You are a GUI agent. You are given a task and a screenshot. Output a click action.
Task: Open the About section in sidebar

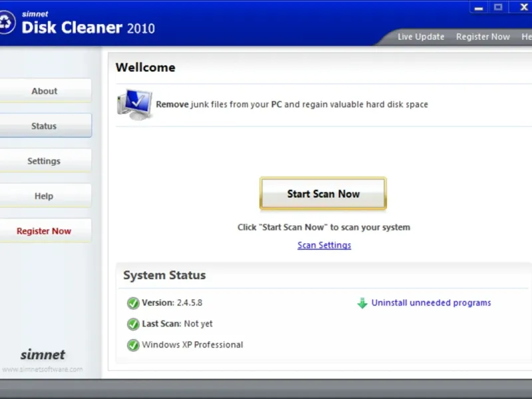[45, 91]
